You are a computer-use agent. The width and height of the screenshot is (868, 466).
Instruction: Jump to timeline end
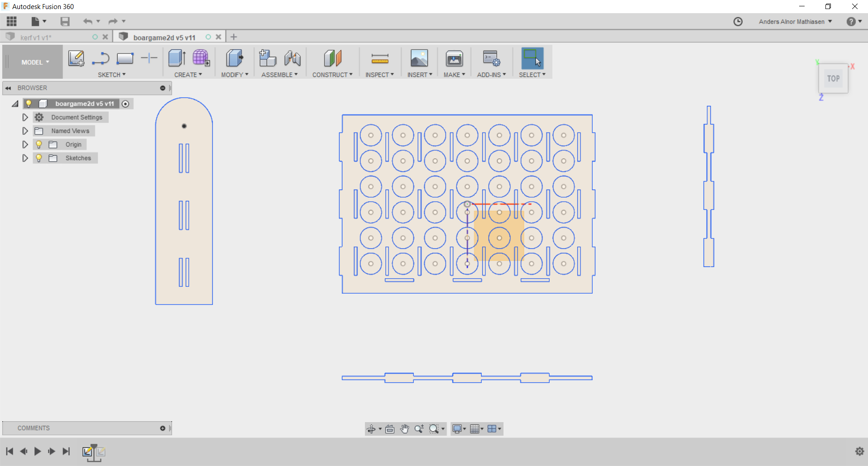coord(66,451)
